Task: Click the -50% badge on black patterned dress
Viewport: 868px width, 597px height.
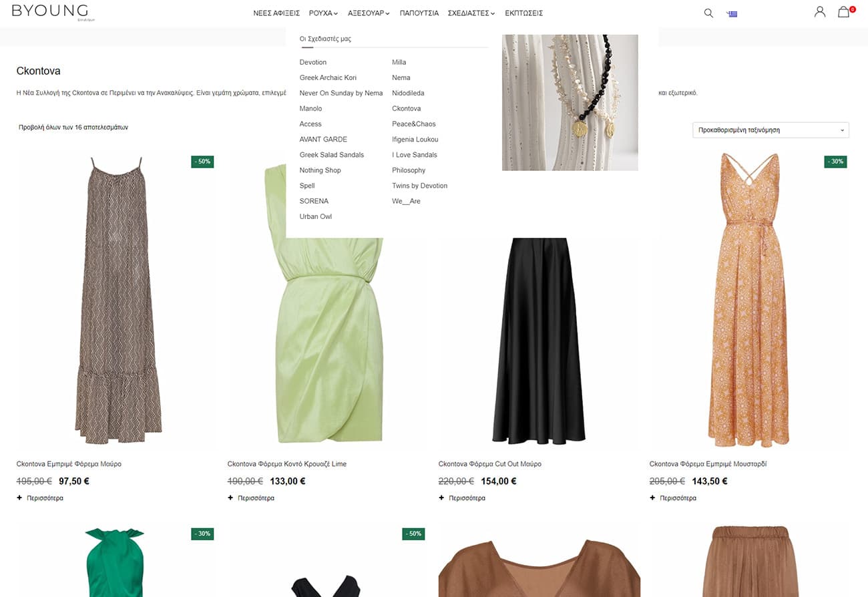Action: coord(202,162)
